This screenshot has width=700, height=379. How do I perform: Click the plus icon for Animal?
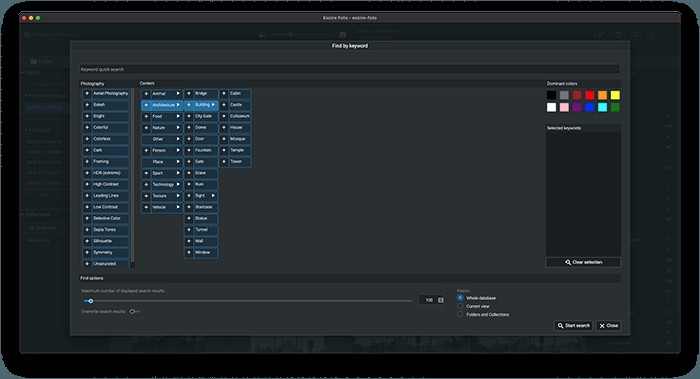[146, 94]
